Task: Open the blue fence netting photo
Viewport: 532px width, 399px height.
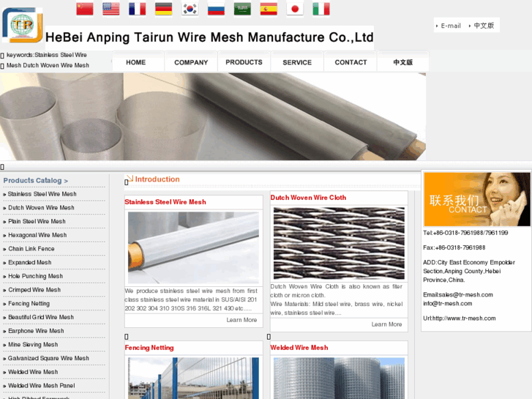Action: (x=193, y=378)
